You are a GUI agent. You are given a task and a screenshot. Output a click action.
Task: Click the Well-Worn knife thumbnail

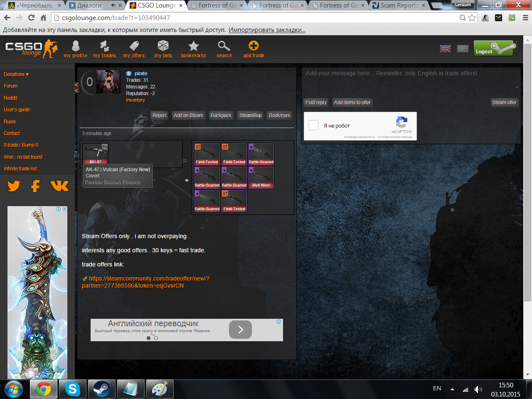(261, 177)
